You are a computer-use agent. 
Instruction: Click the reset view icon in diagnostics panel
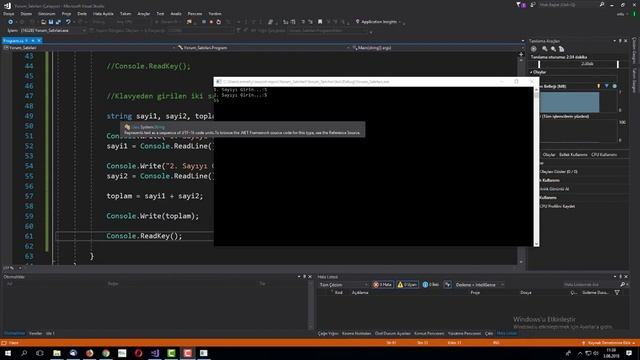point(562,49)
